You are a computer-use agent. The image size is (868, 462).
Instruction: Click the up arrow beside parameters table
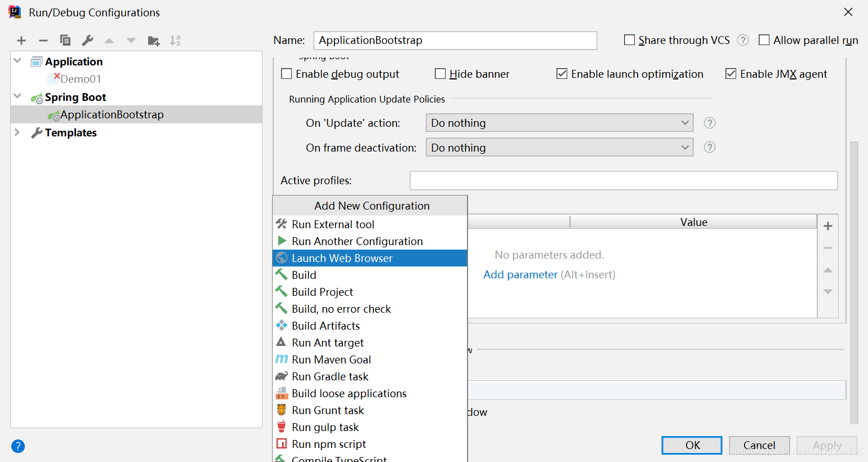828,270
